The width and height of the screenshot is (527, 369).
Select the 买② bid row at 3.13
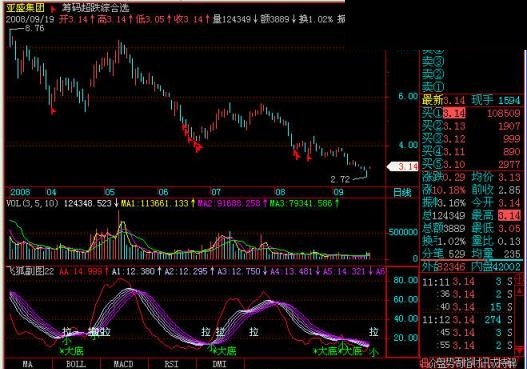[x=471, y=126]
